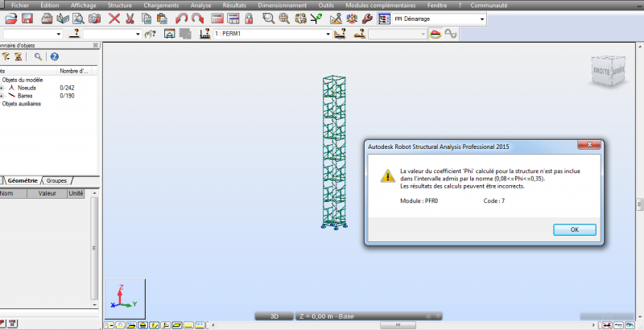This screenshot has width=644, height=330.
Task: Click the load case selection icon left of PERM1
Action: click(x=205, y=34)
